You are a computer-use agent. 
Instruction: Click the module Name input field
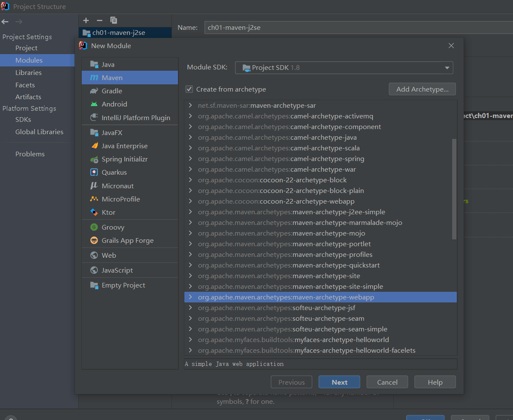pos(358,27)
